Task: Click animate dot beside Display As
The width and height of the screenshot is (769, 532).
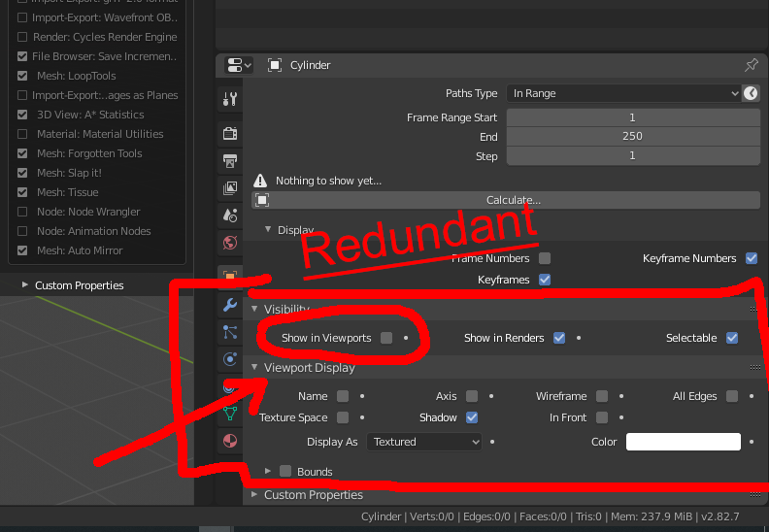Action: [492, 442]
